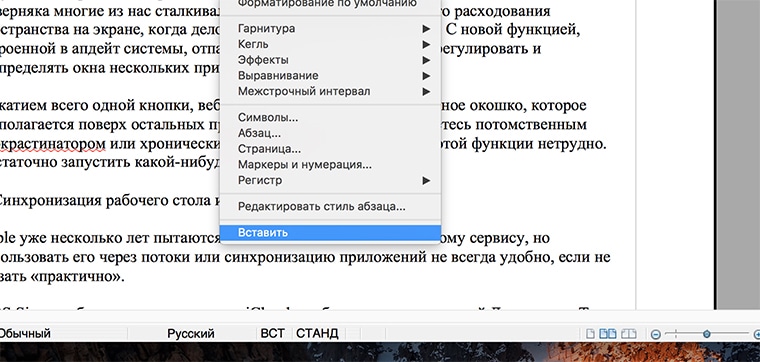Open Выравнивание submenu
The height and width of the screenshot is (362, 760).
tap(330, 76)
